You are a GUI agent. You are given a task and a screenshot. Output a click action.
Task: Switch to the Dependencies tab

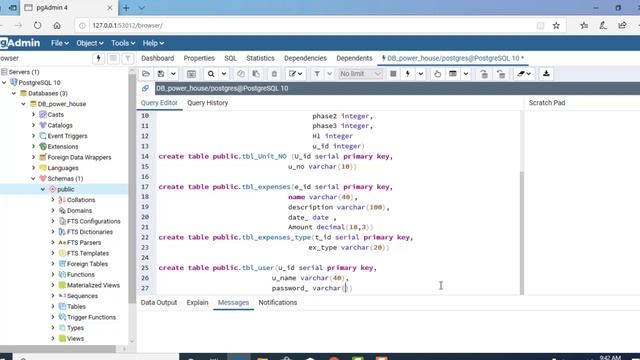tap(305, 58)
